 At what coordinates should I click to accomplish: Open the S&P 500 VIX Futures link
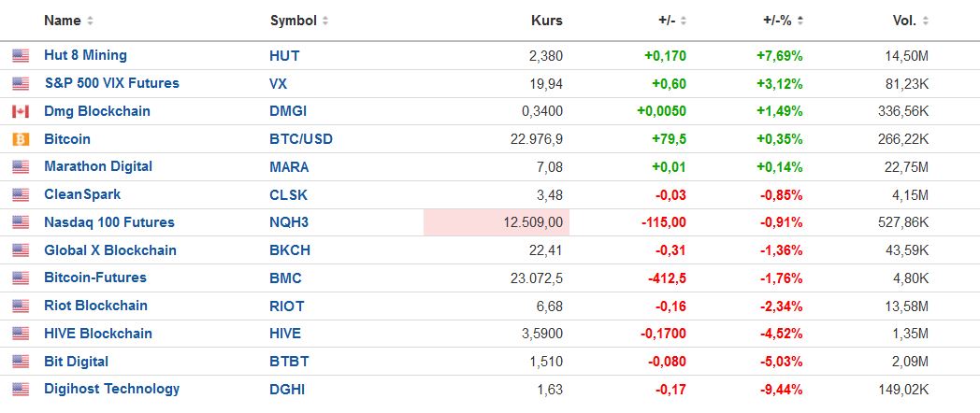click(111, 83)
